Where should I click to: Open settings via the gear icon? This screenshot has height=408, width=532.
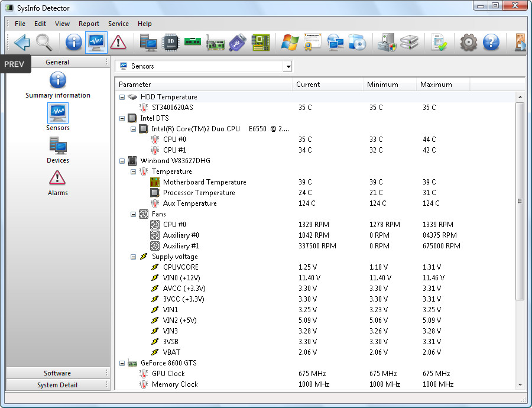click(469, 43)
